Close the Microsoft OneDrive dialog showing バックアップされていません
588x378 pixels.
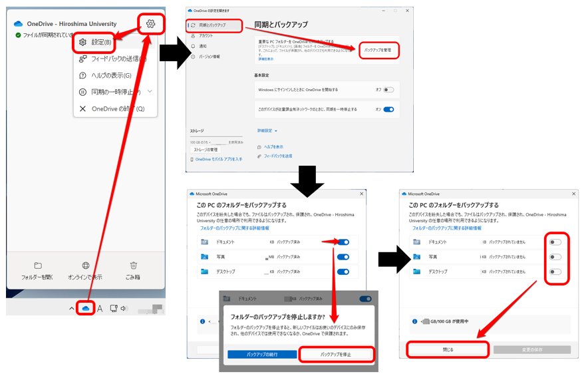(x=574, y=194)
